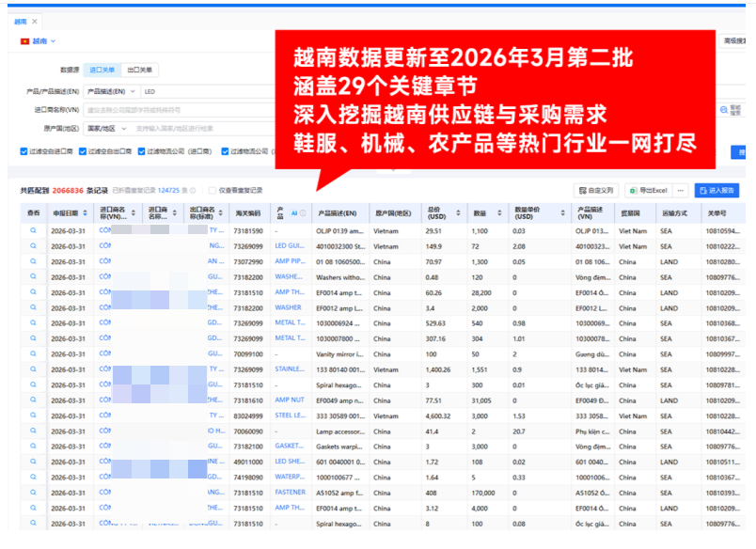
Task: Switch to 出口关单 data source
Action: [140, 70]
